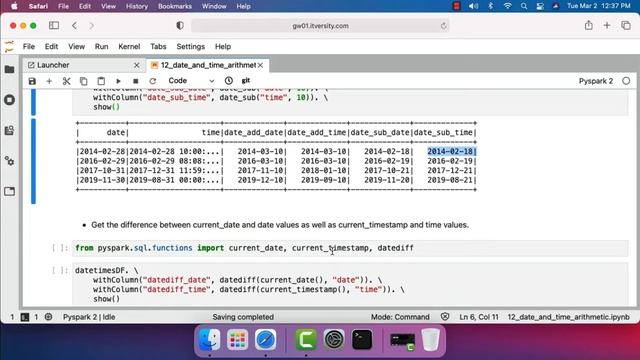Open the Settings menu
Image resolution: width=640 pixels, height=360 pixels.
pos(191,47)
